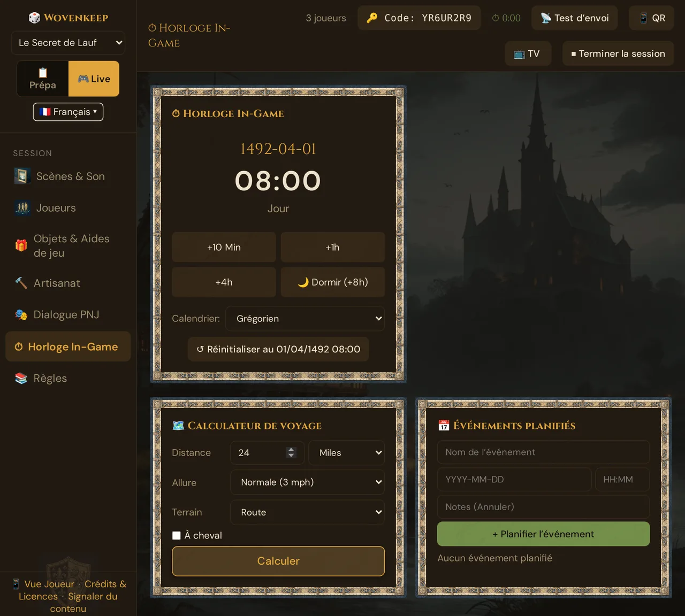Click the moon icon on Dormir button
Screen dimensions: 685x616
coord(303,282)
